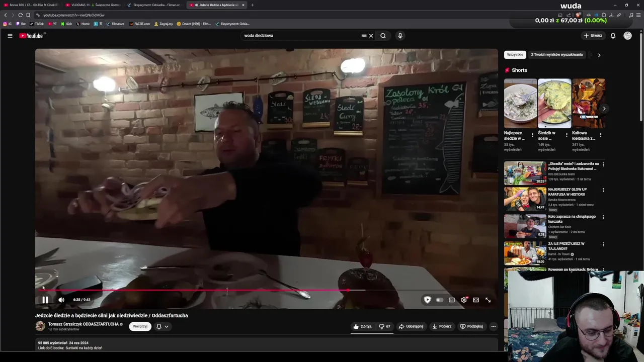
Task: Open more actions three-dot menu under video
Action: click(493, 326)
